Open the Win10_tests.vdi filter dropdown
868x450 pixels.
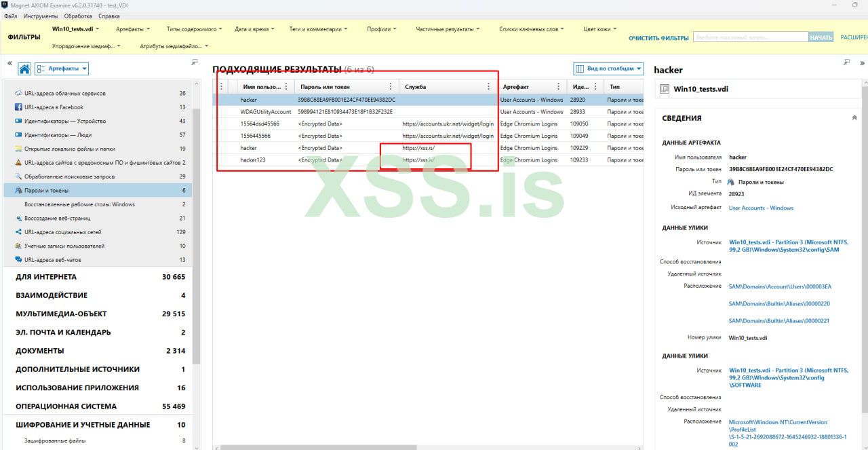pos(76,29)
